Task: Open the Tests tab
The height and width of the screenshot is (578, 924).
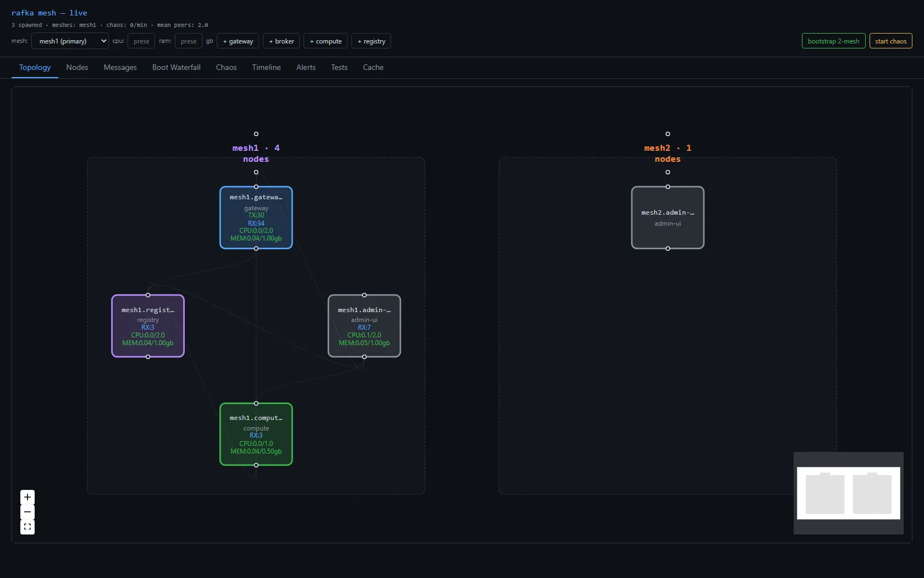Action: tap(339, 67)
